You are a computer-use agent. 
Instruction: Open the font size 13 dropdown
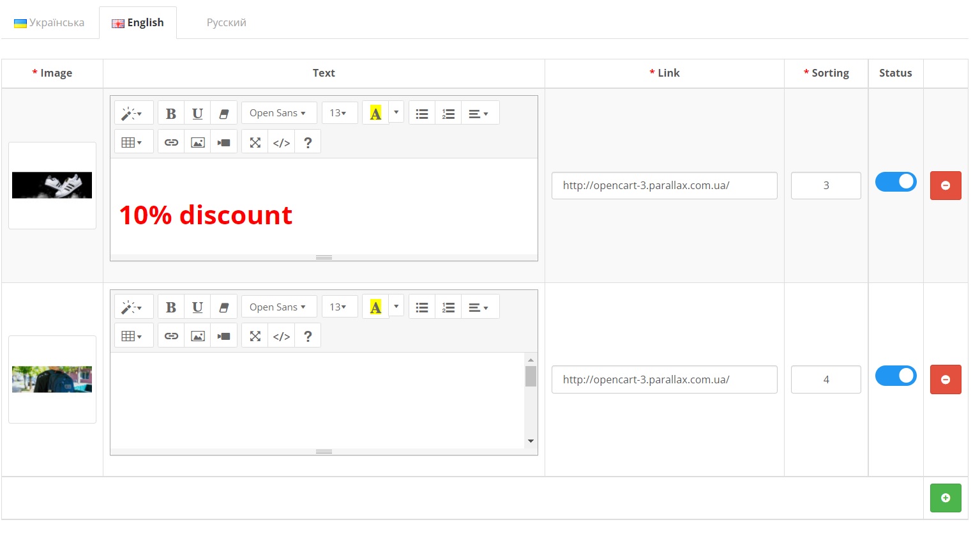[339, 112]
